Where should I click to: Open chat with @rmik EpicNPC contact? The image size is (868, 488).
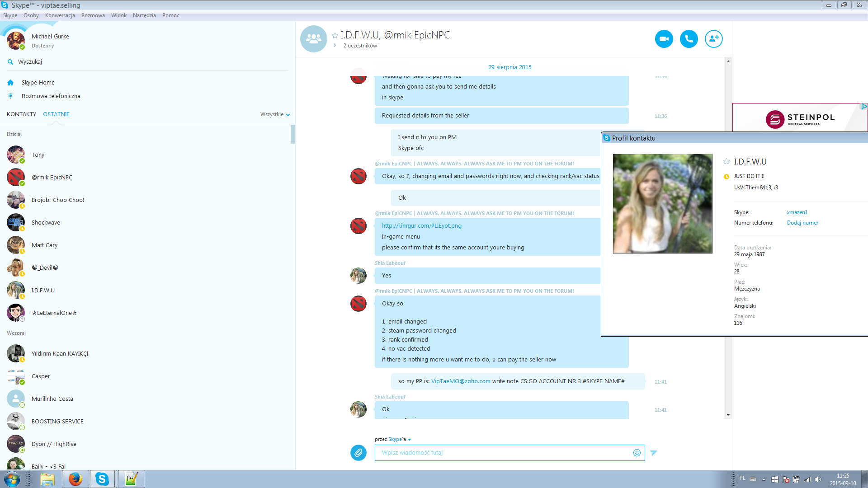point(52,178)
